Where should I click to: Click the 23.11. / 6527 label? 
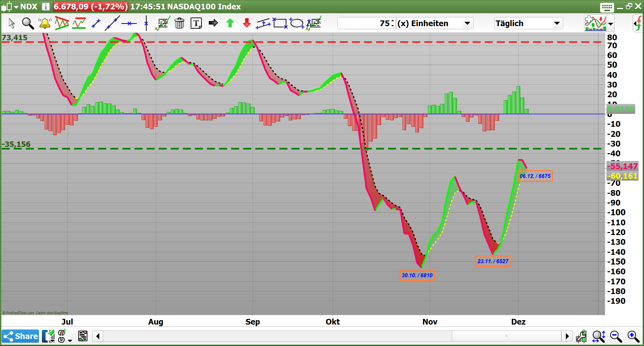(x=493, y=261)
